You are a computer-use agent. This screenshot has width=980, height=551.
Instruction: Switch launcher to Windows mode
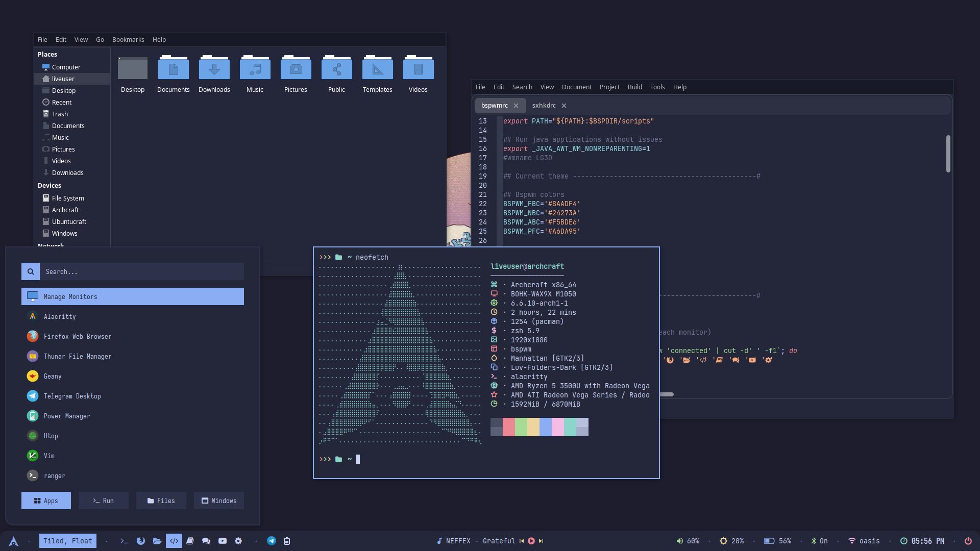(x=219, y=500)
